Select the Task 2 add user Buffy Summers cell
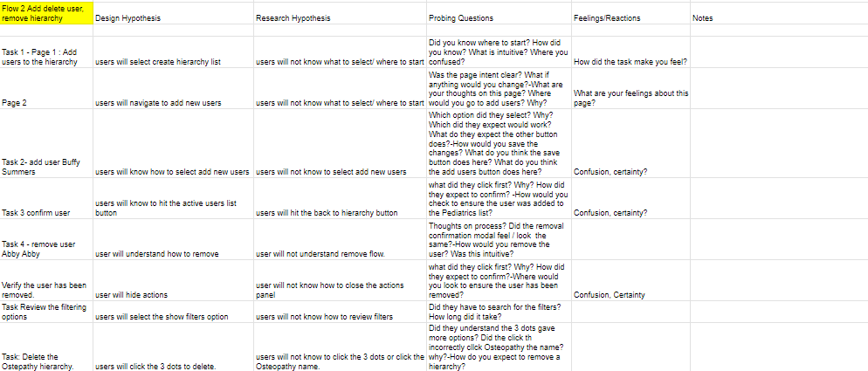868x371 pixels. click(x=45, y=166)
